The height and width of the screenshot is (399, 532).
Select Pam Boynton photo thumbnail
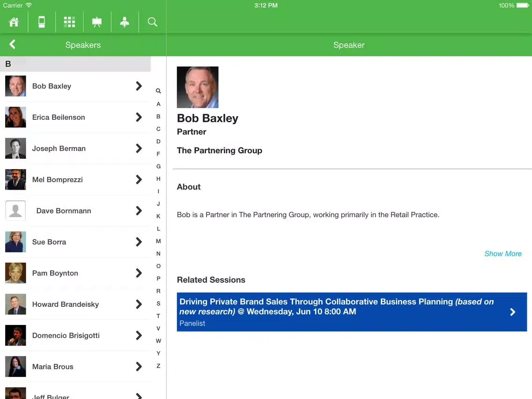click(15, 273)
